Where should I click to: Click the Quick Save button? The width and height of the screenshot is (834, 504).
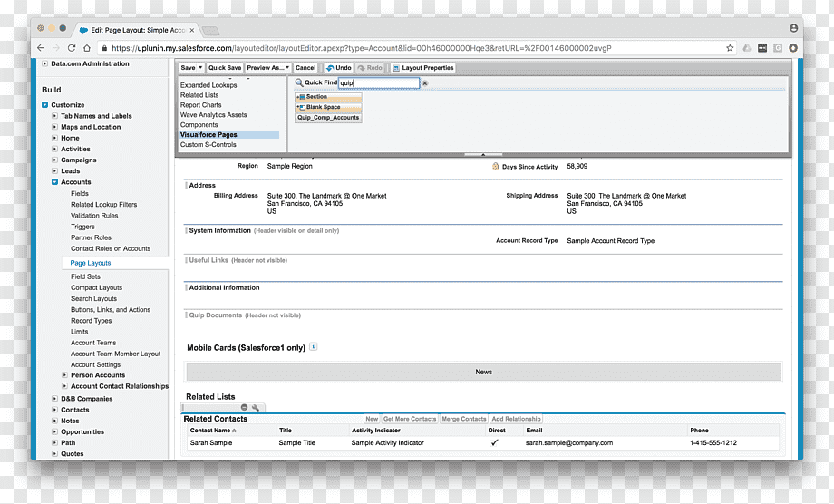click(225, 67)
